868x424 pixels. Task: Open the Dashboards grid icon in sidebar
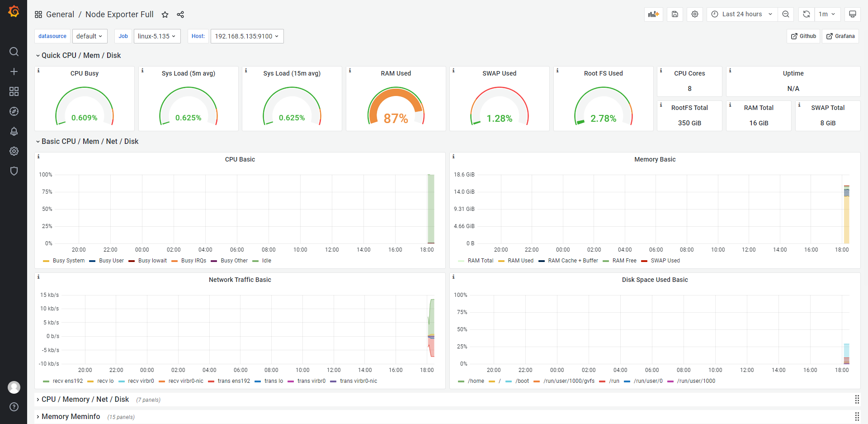[14, 91]
